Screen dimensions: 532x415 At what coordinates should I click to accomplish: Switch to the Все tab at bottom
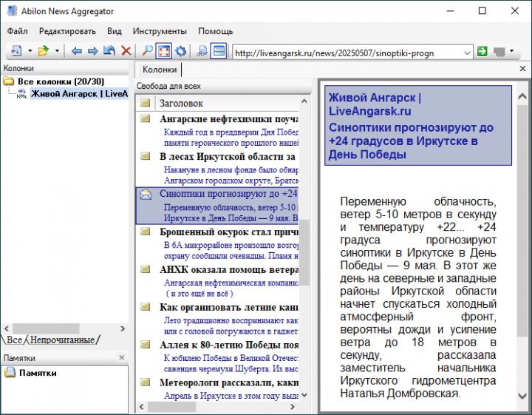14,340
